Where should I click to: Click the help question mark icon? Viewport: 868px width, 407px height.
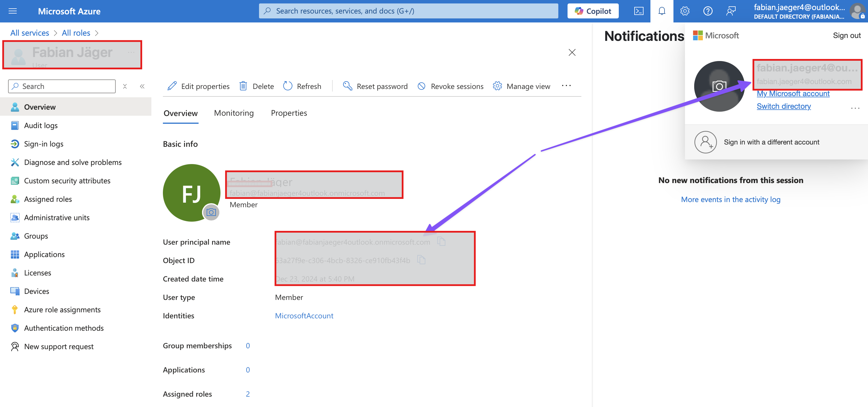(x=708, y=11)
